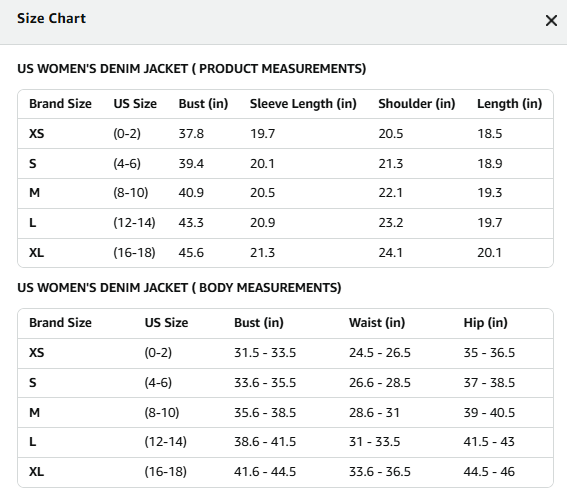Select XS bust range 31.5 - 33.5
567x497 pixels.
pos(265,353)
